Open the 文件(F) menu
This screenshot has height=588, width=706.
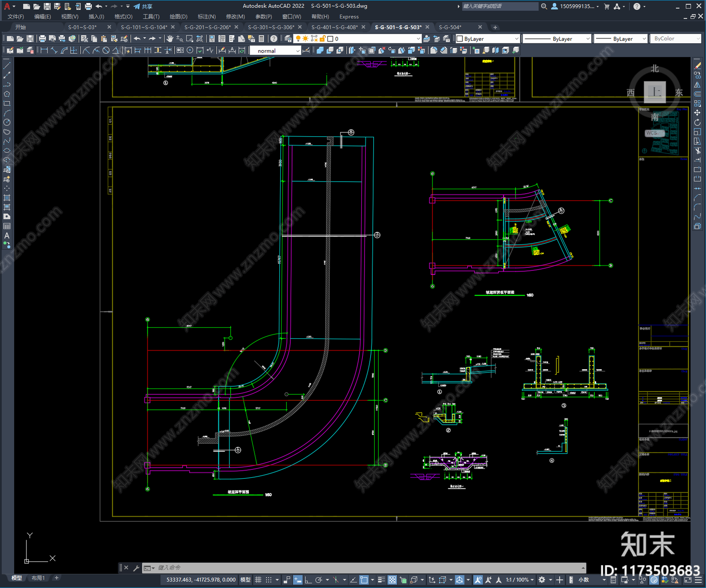click(x=15, y=16)
